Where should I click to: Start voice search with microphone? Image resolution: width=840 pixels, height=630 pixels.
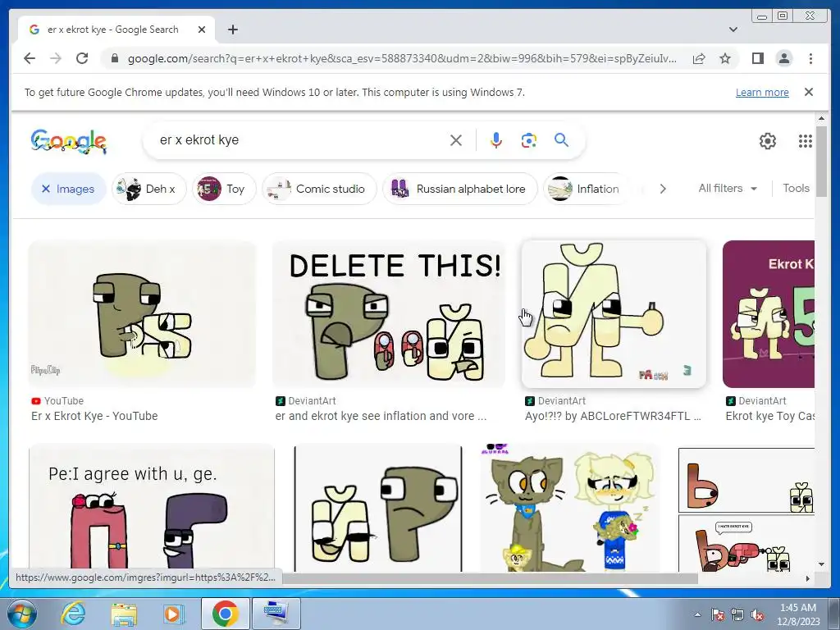coord(496,140)
